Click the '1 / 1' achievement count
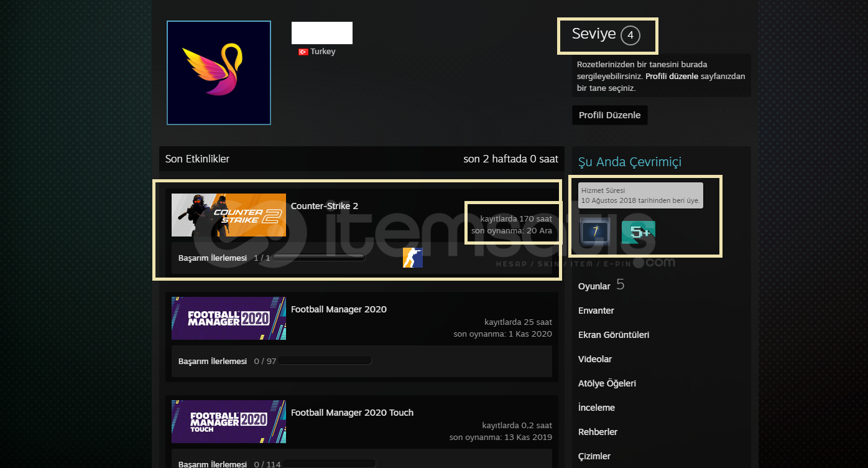The image size is (868, 468). 262,258
